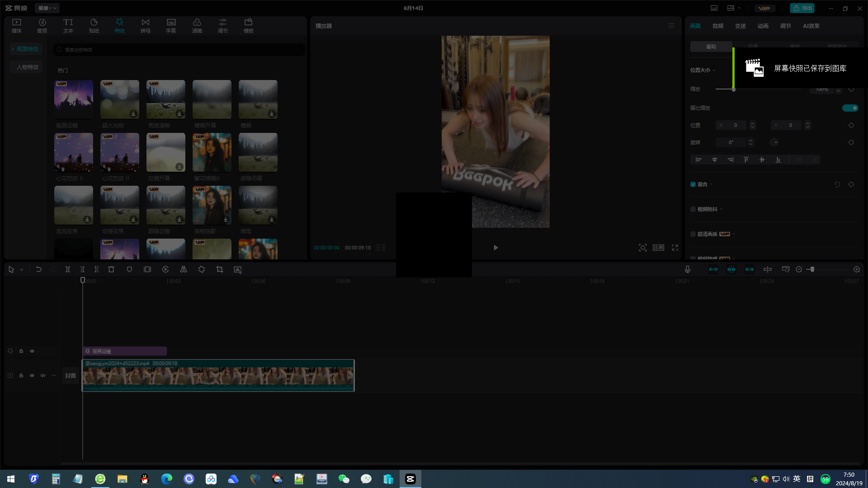The width and height of the screenshot is (868, 488).
Task: Toggle the 超清画质 VIP switch
Action: 693,234
